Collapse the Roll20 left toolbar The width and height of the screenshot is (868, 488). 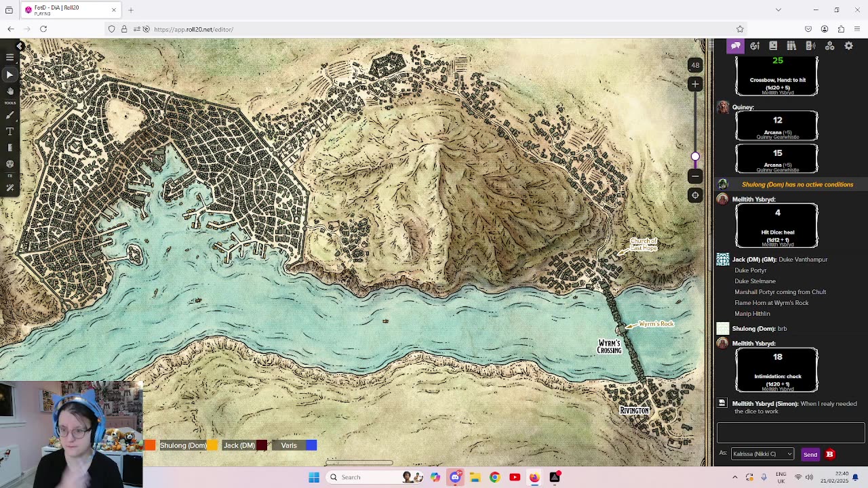click(20, 45)
